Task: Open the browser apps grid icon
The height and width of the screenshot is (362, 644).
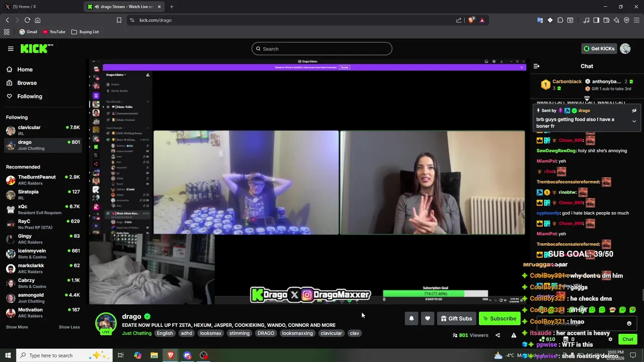Action: click(x=7, y=32)
